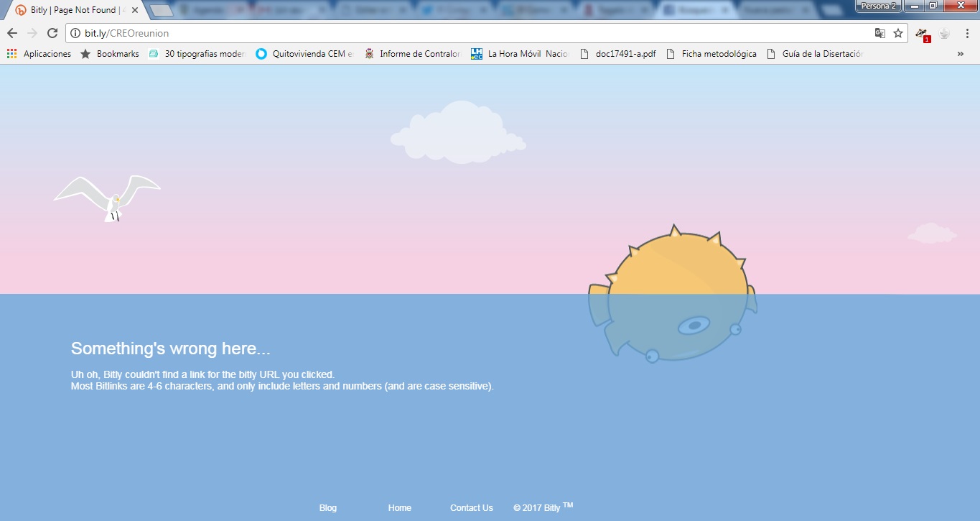Open the Google Translate icon in address bar
This screenshot has height=521, width=980.
tap(879, 33)
